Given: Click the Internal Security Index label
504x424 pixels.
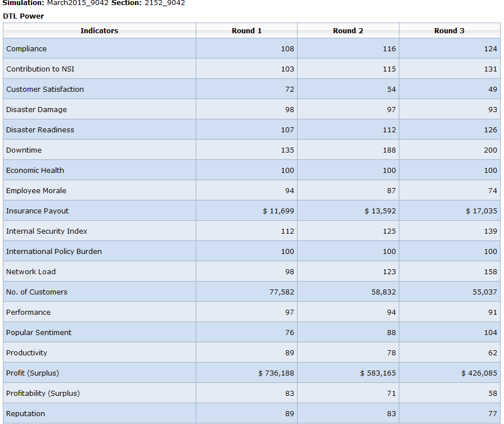Looking at the screenshot, I should tap(47, 231).
